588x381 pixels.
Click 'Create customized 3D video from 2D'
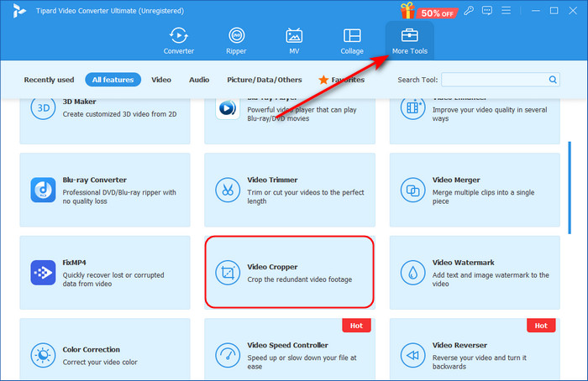pyautogui.click(x=119, y=114)
